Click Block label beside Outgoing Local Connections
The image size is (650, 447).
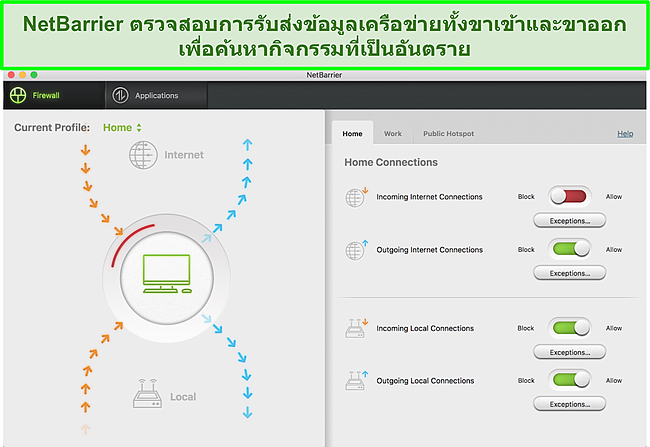pos(526,380)
